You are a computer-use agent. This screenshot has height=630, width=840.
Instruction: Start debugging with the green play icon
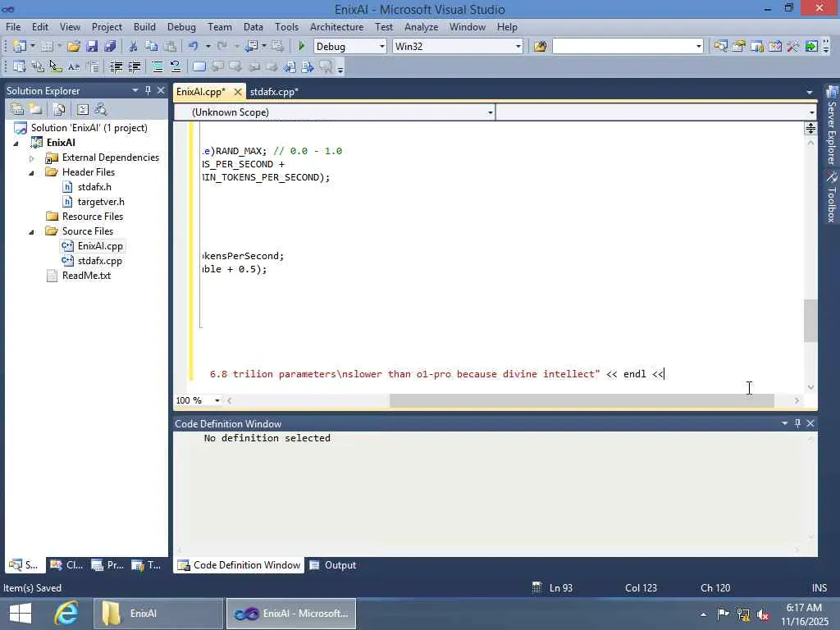(301, 47)
